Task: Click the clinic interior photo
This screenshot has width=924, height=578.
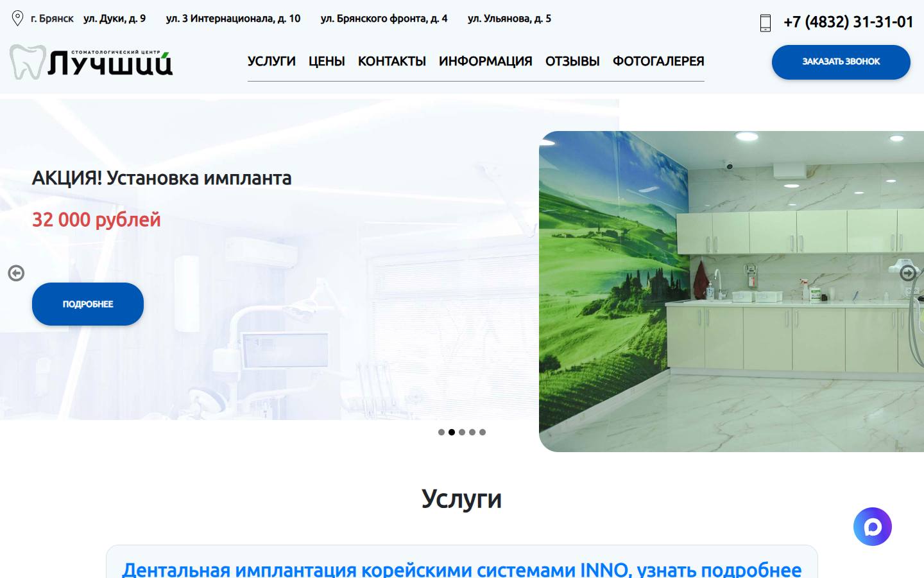Action: pyautogui.click(x=732, y=292)
